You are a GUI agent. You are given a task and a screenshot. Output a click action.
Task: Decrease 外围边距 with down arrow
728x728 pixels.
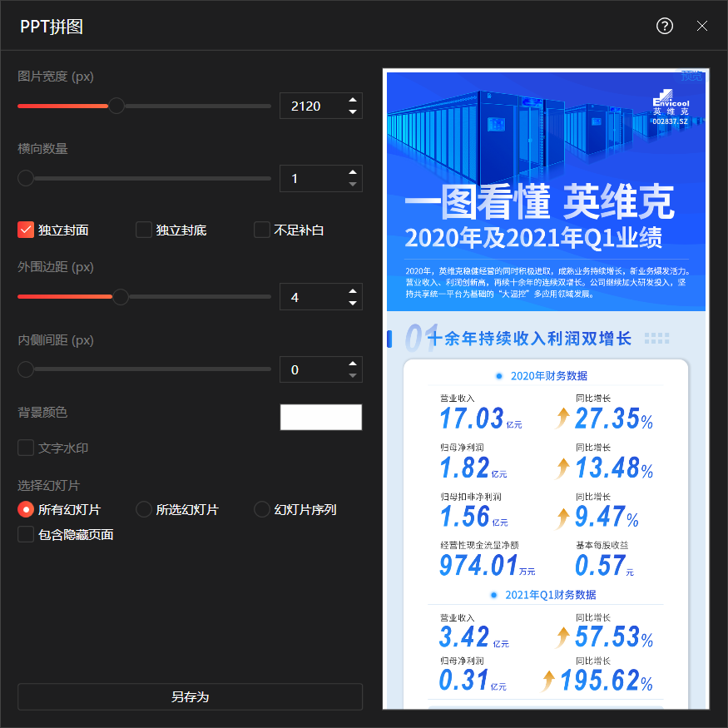(x=353, y=303)
